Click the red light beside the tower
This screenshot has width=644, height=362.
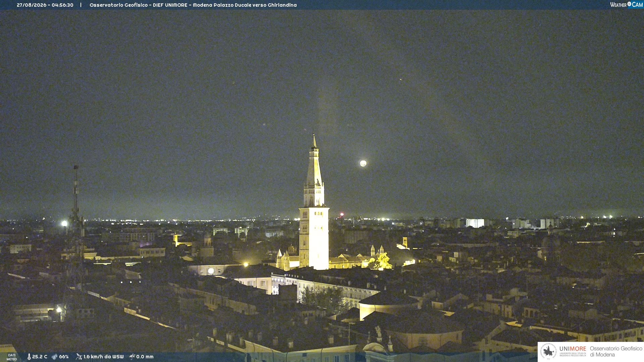click(x=342, y=214)
